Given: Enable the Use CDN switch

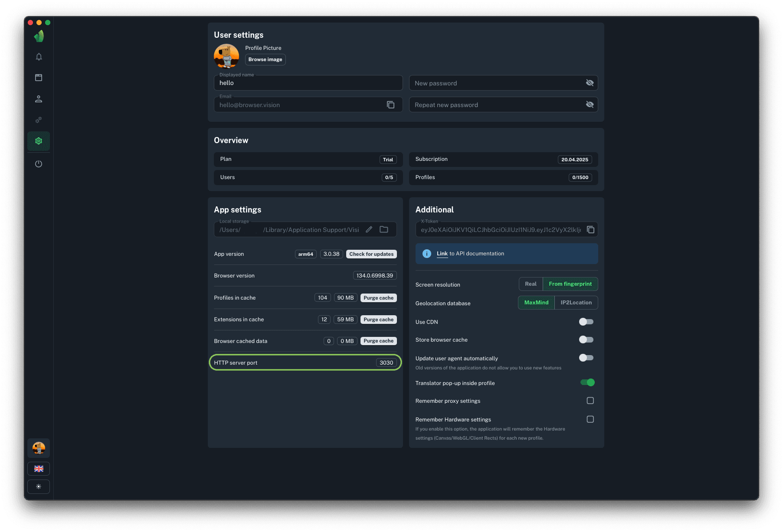Looking at the screenshot, I should [x=586, y=322].
